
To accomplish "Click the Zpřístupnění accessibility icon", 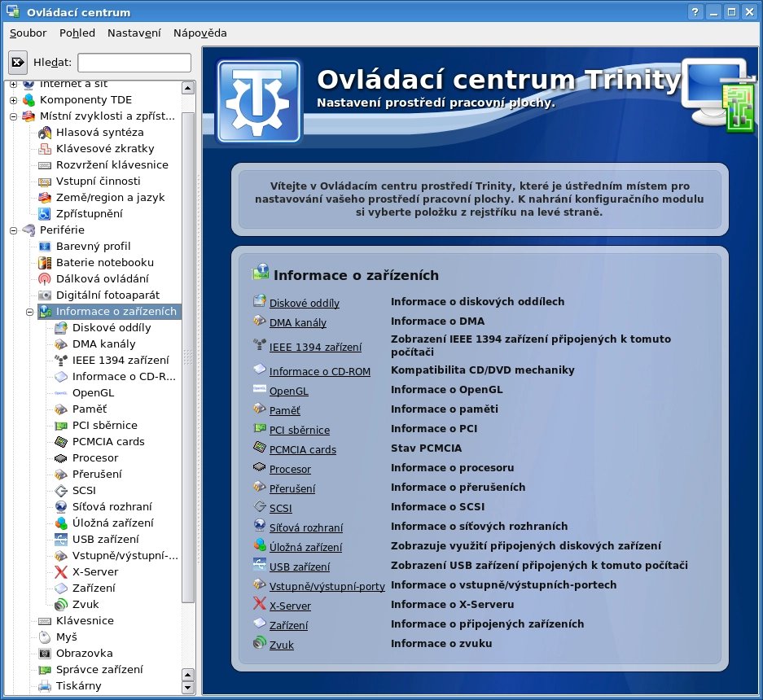I will (45, 214).
